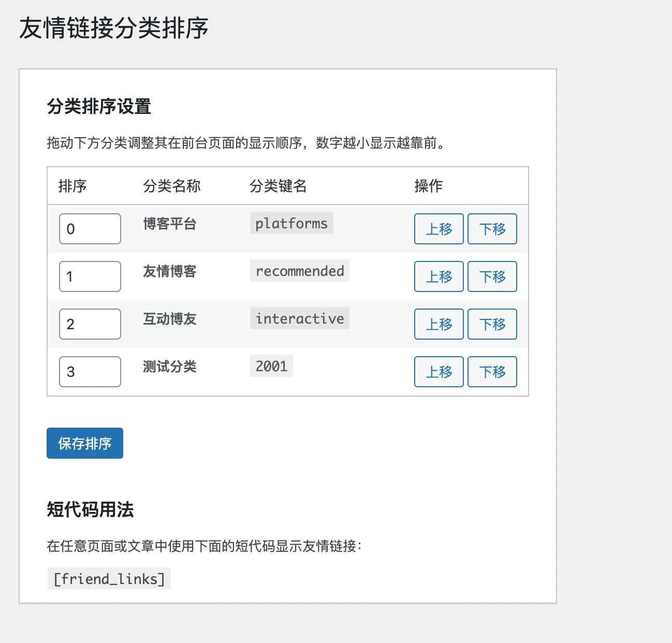
Task: Move 友情博客 category down
Action: click(x=492, y=276)
